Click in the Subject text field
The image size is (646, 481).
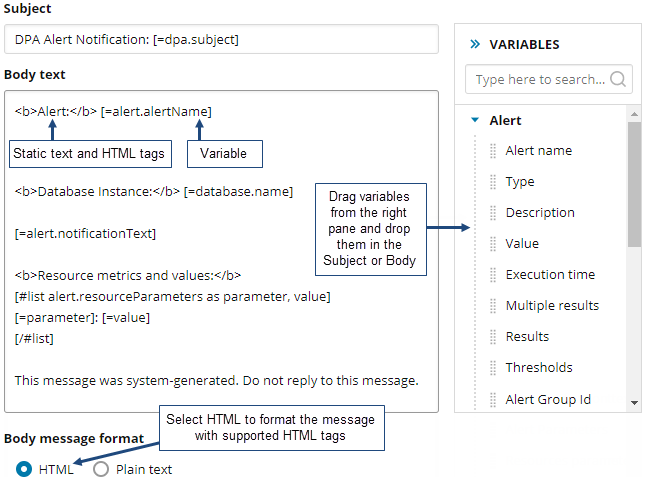click(221, 40)
